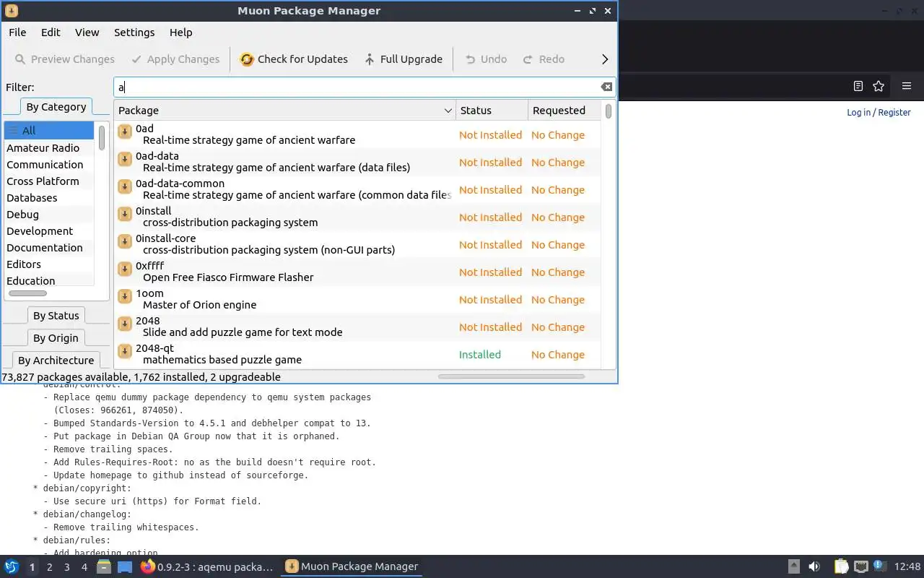Viewport: 924px width, 578px height.
Task: Select the Communication category
Action: [49, 165]
